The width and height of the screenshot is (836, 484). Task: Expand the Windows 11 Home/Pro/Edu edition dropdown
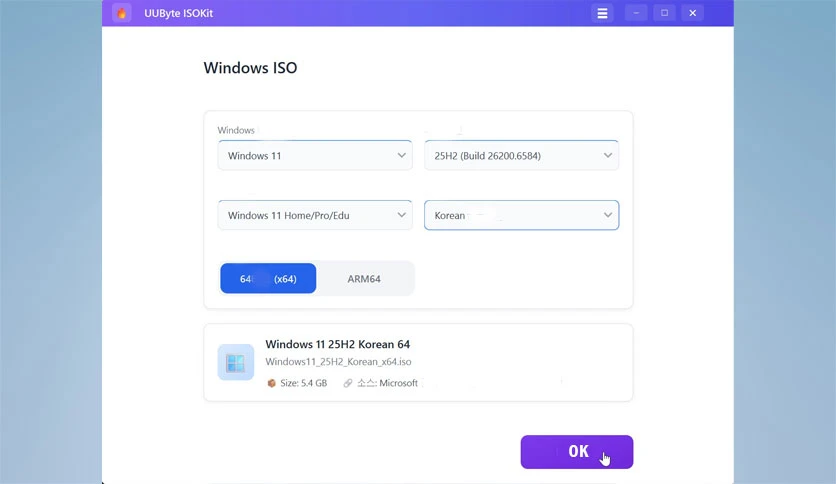pos(315,215)
